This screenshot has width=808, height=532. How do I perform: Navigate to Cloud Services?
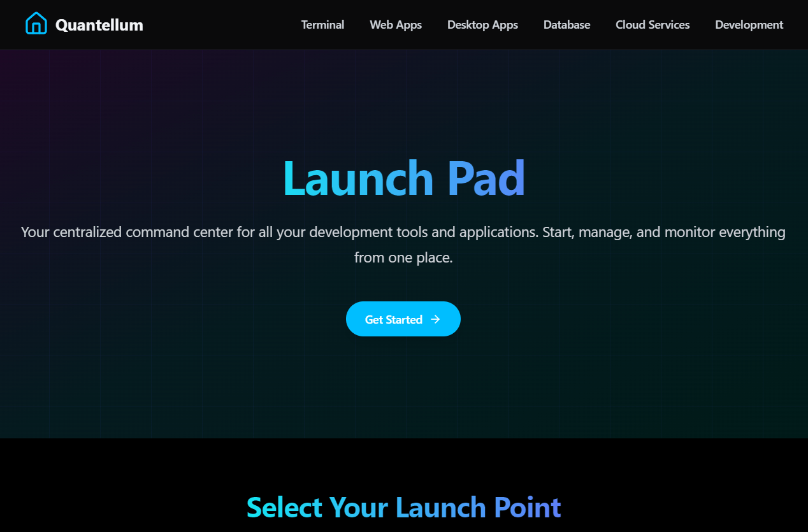(x=653, y=25)
